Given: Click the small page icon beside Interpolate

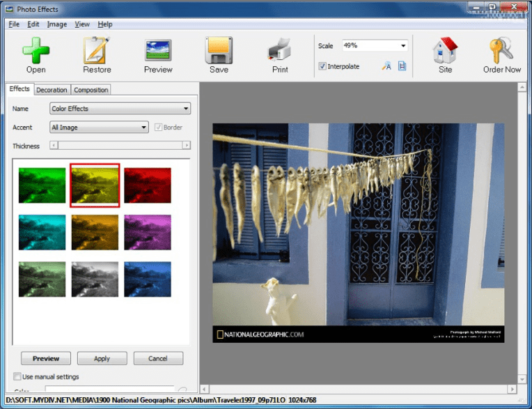Looking at the screenshot, I should (x=402, y=66).
